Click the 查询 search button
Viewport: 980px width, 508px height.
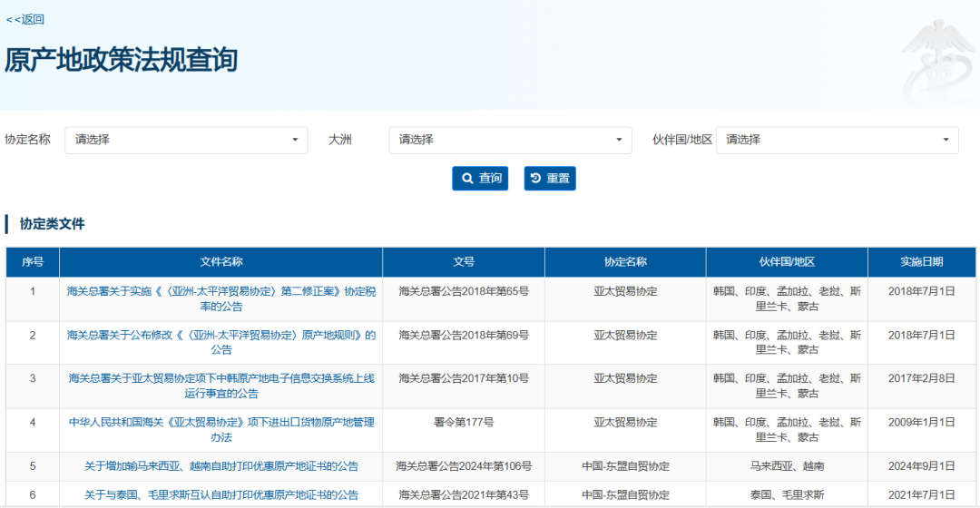(480, 178)
